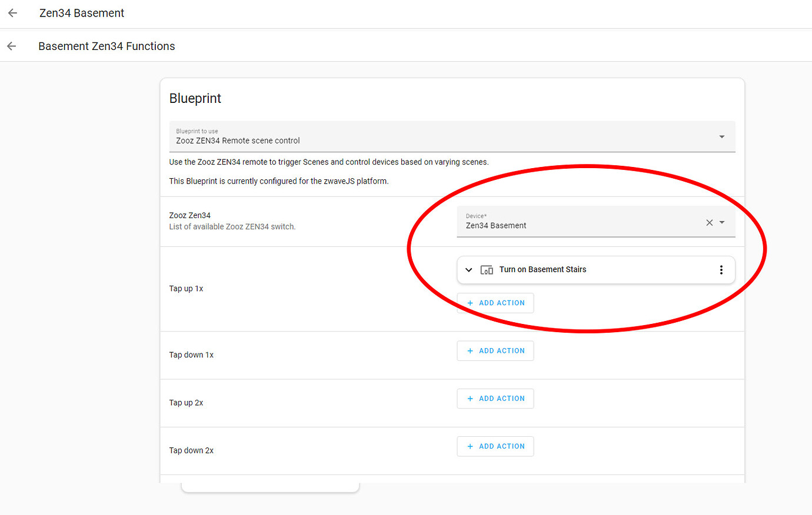Click Add Action under Tap up 1x
The width and height of the screenshot is (812, 515).
[x=495, y=302]
